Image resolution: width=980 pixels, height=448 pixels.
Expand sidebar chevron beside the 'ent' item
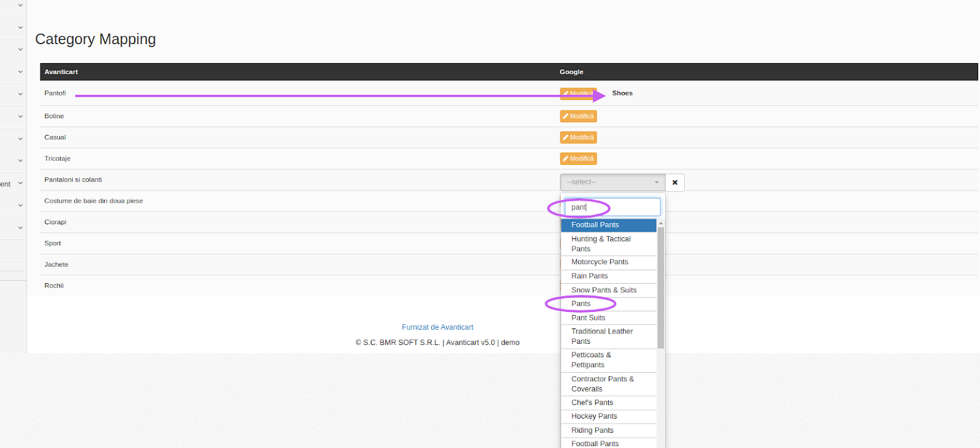pyautogui.click(x=20, y=183)
